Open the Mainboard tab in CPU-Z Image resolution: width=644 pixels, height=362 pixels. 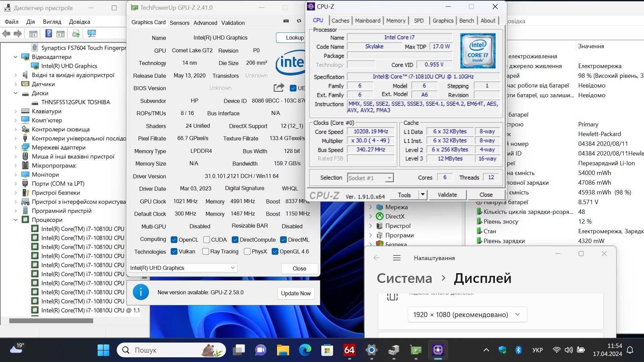pyautogui.click(x=368, y=21)
